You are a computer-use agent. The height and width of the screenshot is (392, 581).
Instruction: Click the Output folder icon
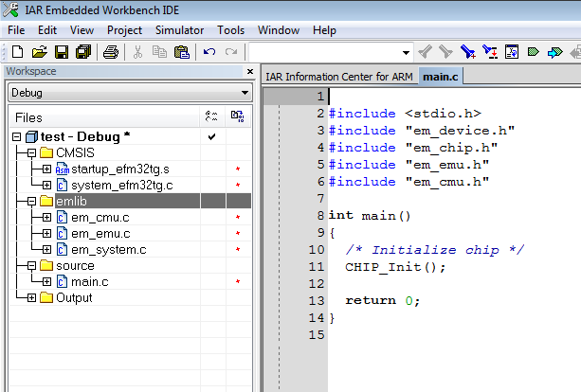pos(46,297)
